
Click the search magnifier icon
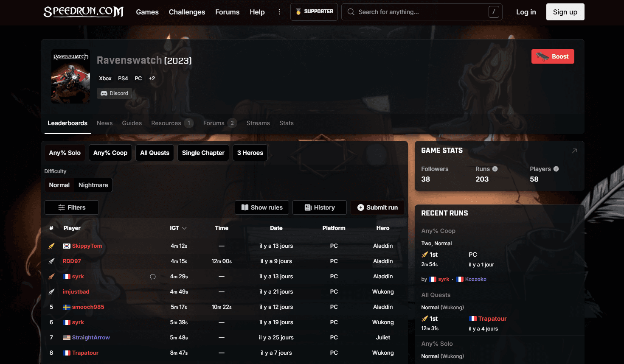coord(351,12)
